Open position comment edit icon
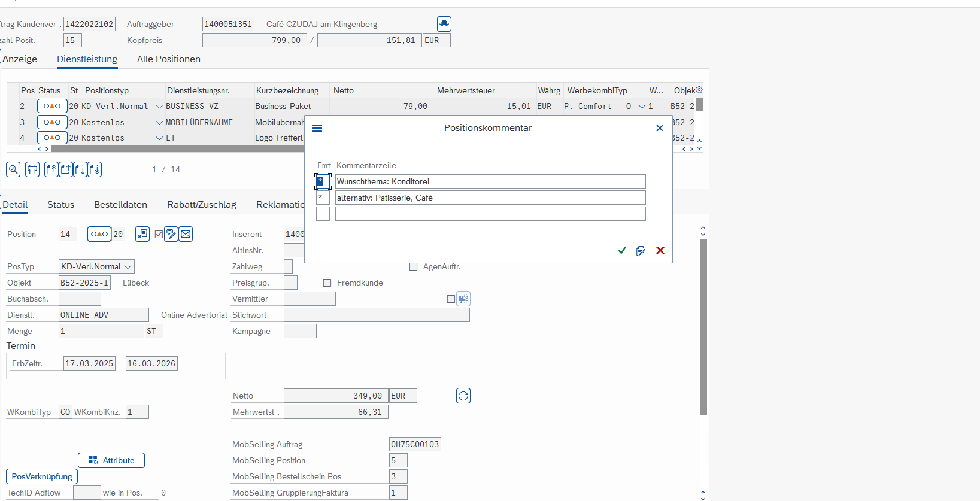 point(171,234)
